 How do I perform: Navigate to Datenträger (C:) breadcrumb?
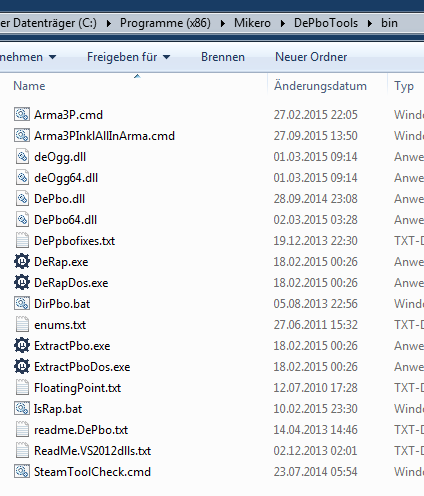click(48, 23)
